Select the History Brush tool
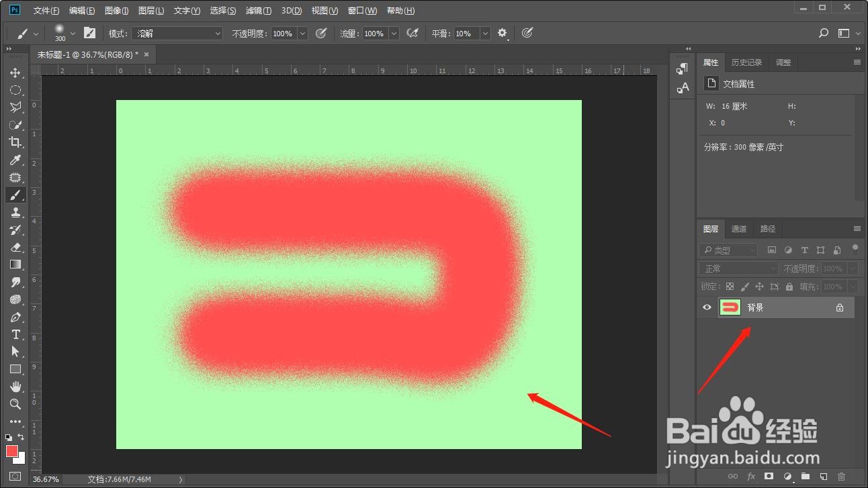This screenshot has width=868, height=488. (x=15, y=230)
